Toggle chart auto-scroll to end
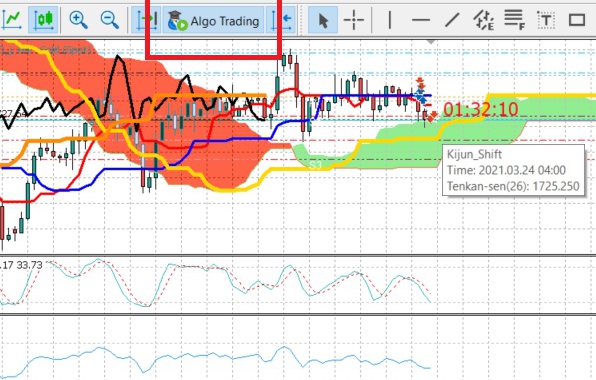The height and width of the screenshot is (380, 596). 146,19
